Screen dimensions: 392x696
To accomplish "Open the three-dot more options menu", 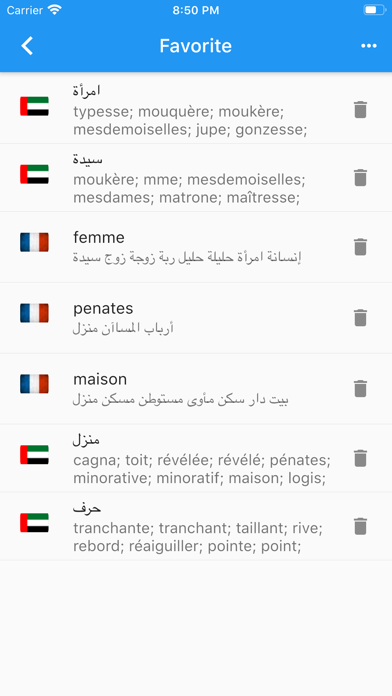I will (x=369, y=46).
